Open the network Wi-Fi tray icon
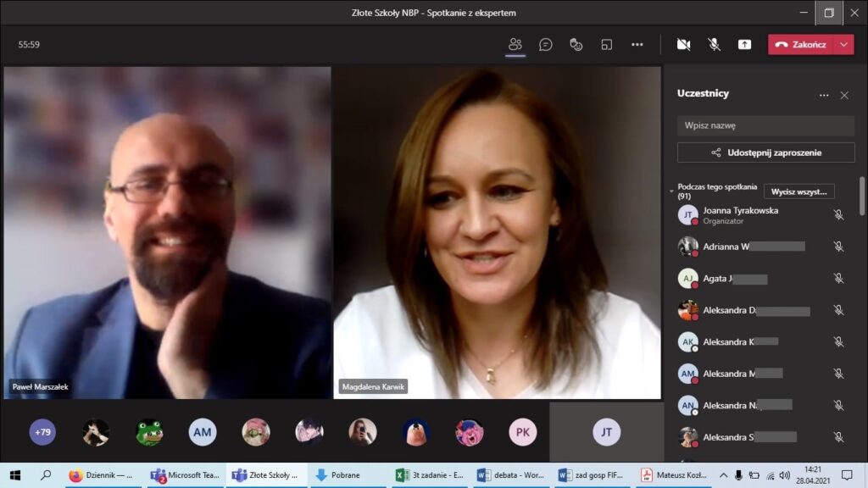868x488 pixels. click(770, 475)
